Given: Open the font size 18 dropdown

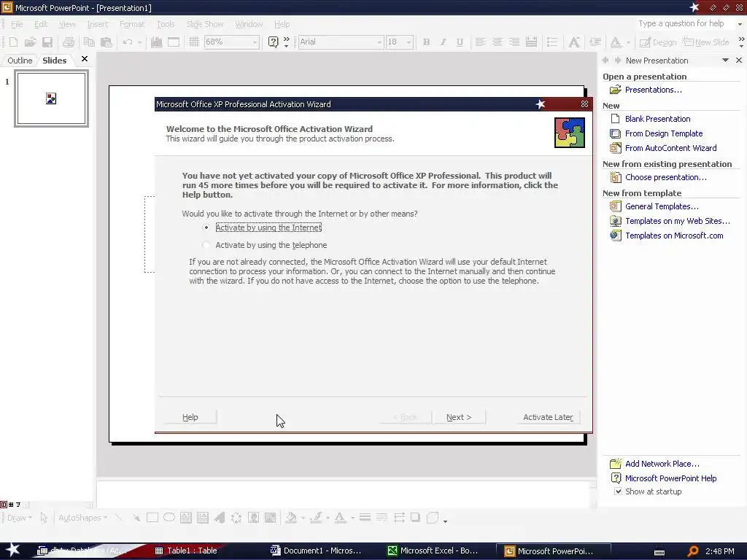Looking at the screenshot, I should [409, 42].
